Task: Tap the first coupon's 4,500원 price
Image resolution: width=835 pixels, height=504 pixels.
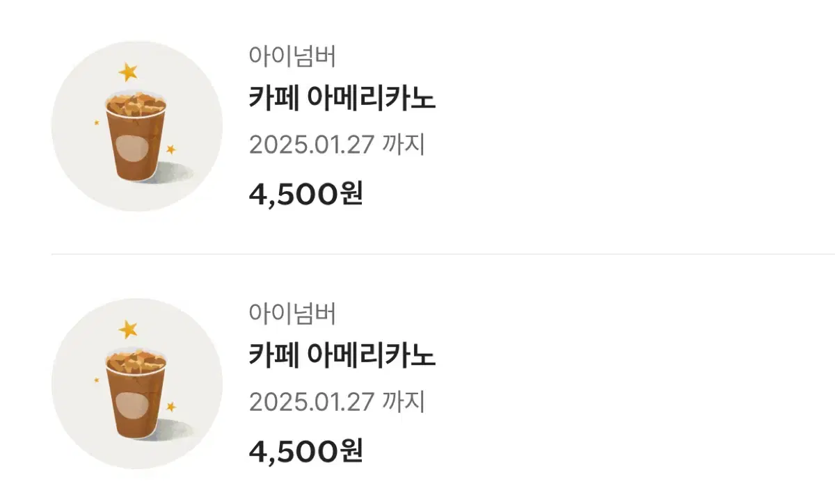Action: (x=306, y=195)
